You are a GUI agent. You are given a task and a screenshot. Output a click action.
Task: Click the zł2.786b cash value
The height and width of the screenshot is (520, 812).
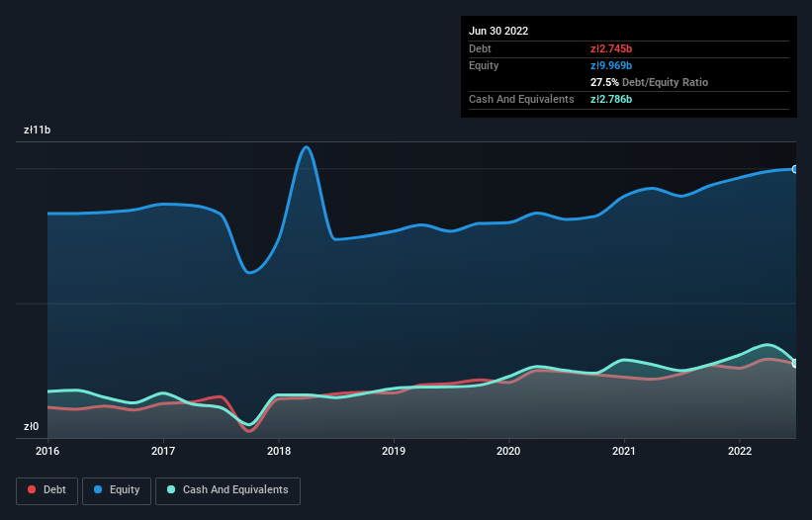pyautogui.click(x=611, y=99)
